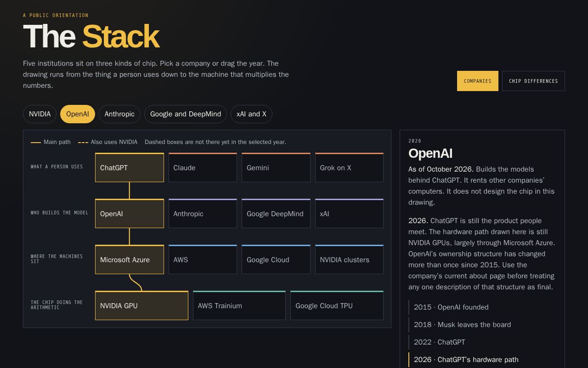This screenshot has height=368, width=588.
Task: Click the 'Where the machines sit' row label
Action: [x=57, y=259]
